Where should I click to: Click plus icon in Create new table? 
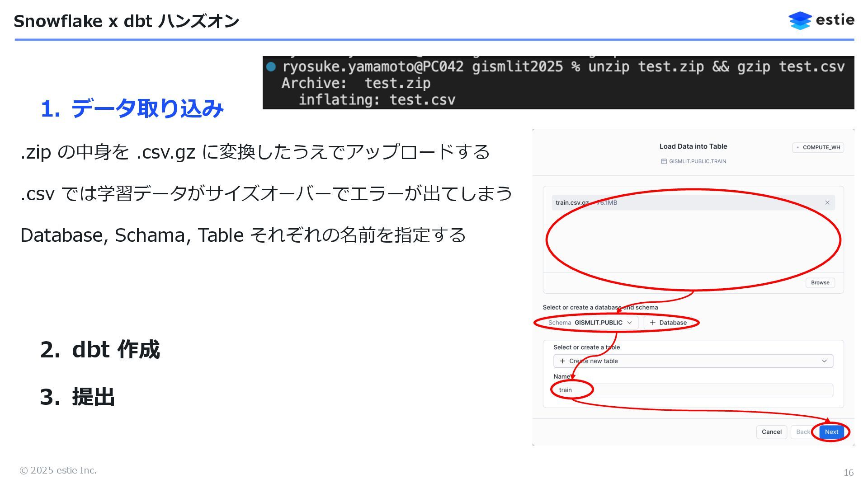(562, 361)
